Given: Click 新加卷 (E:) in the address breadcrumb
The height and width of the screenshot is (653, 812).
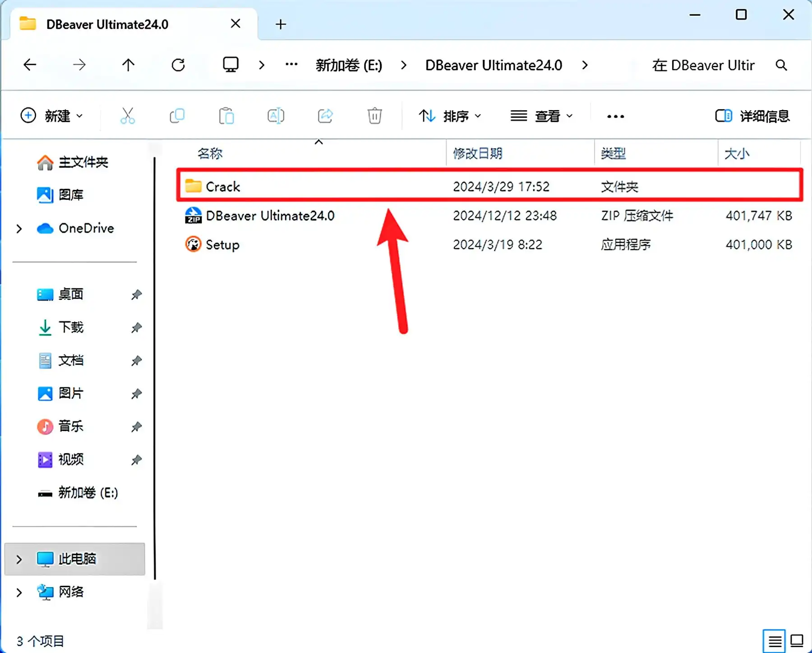Looking at the screenshot, I should (349, 65).
